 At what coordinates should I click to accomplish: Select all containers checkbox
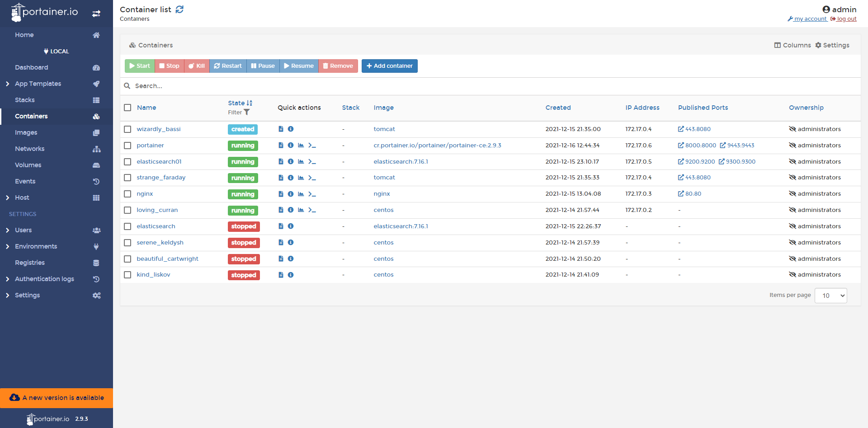(127, 108)
